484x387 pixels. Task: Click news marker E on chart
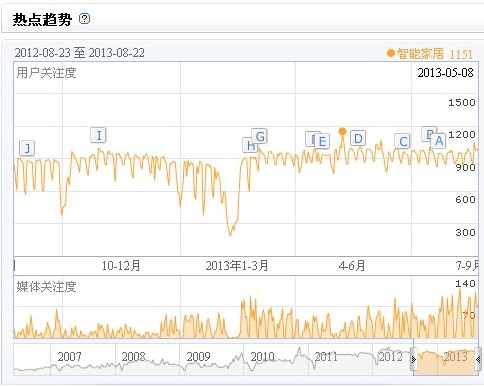point(322,142)
